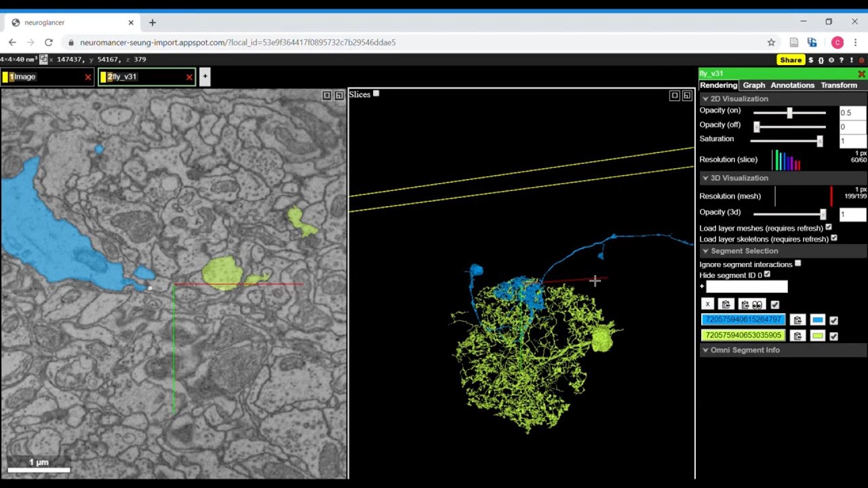Click the copy all segment IDs icon
This screenshot has width=868, height=488.
pos(726,304)
